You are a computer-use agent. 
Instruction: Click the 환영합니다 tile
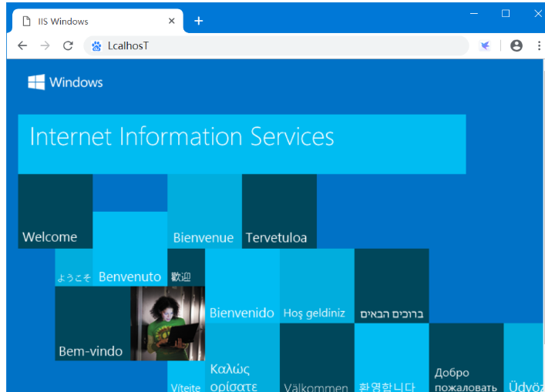[x=392, y=357]
